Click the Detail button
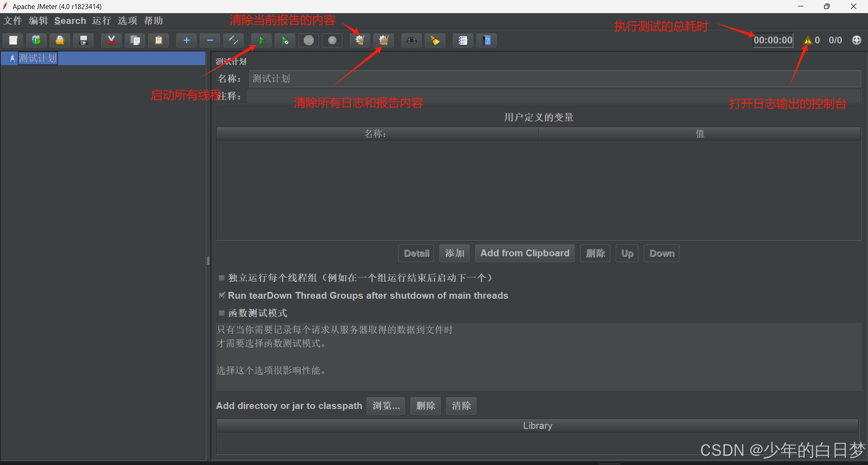The width and height of the screenshot is (868, 465). coord(416,254)
